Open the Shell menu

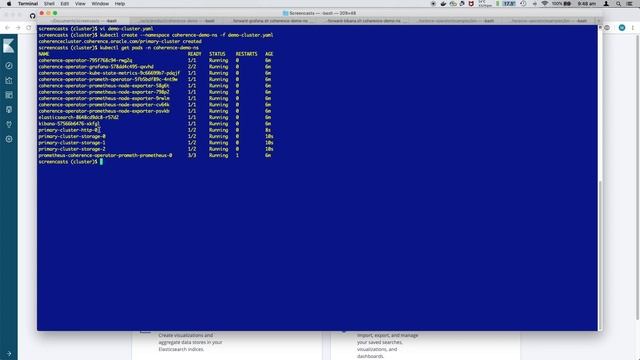pos(49,4)
